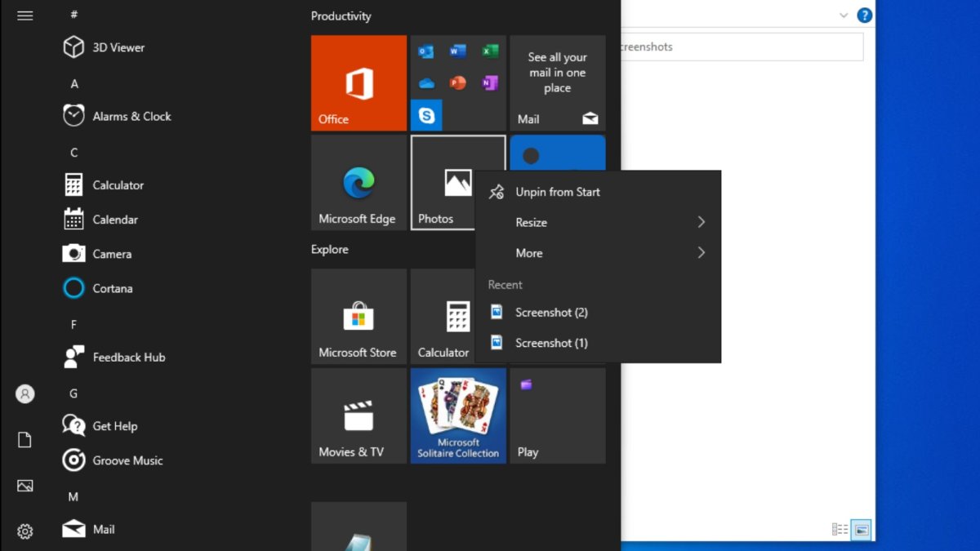Open the Resize submenu
The height and width of the screenshot is (551, 980).
point(598,222)
